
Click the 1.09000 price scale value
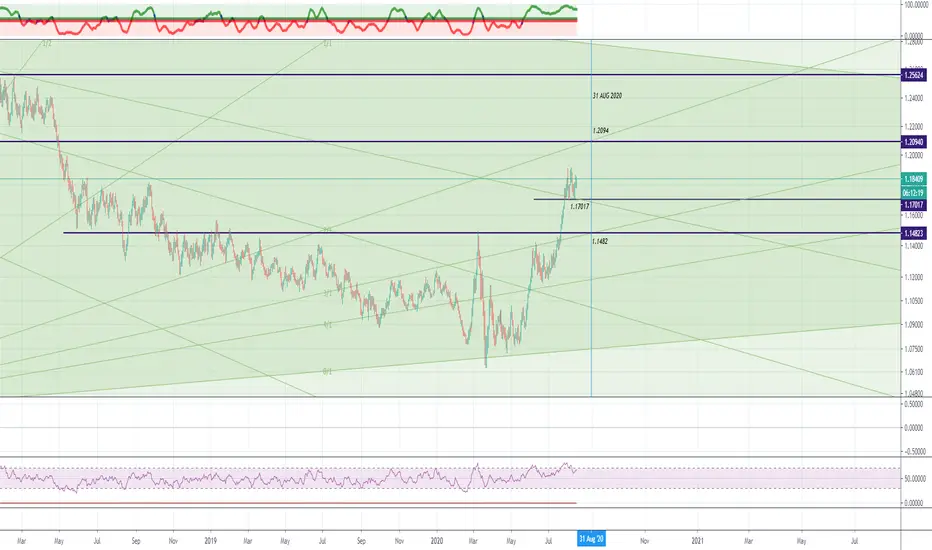click(x=914, y=325)
